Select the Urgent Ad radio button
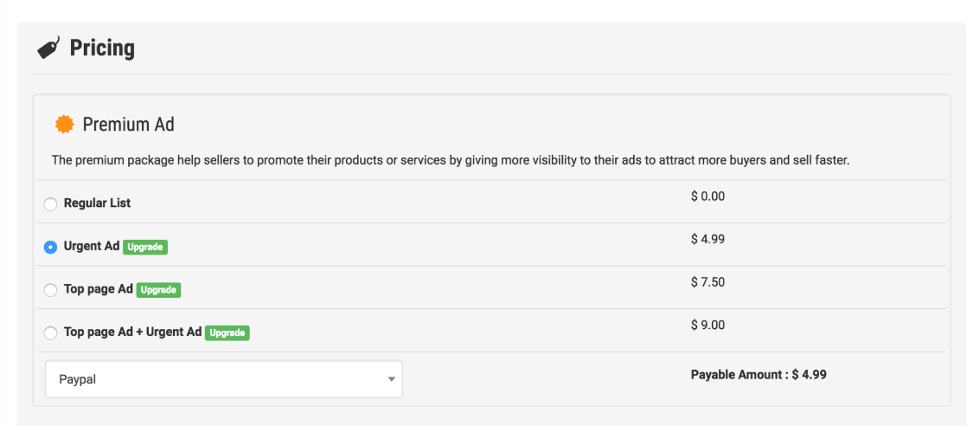Screen dimensions: 980x426 (x=50, y=247)
